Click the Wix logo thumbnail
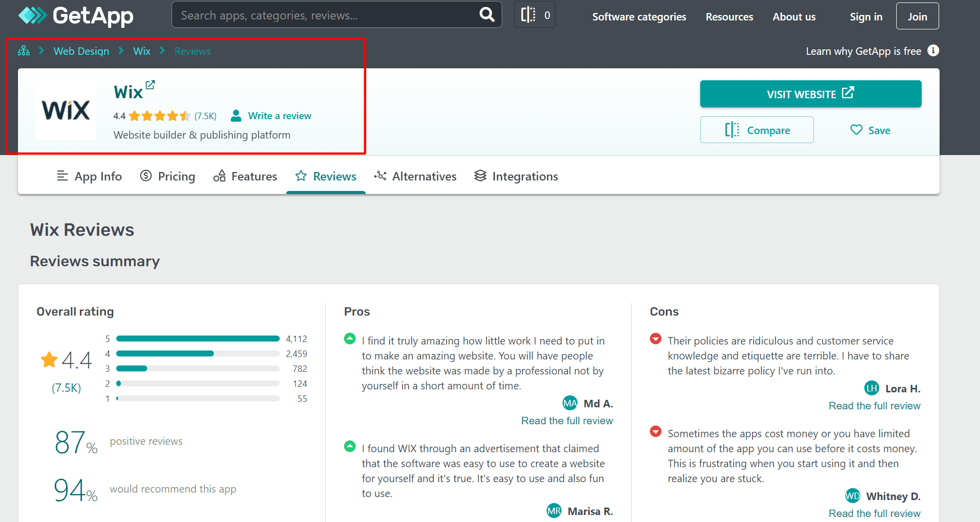 tap(66, 110)
